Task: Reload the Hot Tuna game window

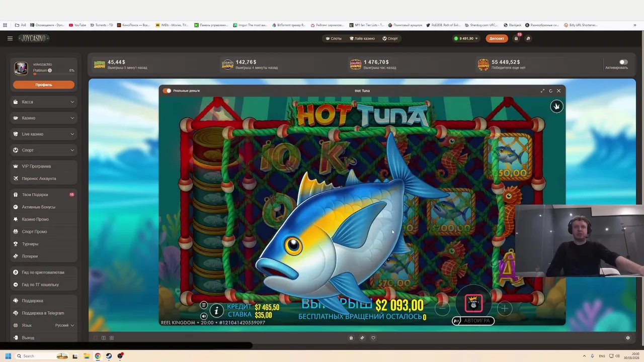Action: click(550, 91)
